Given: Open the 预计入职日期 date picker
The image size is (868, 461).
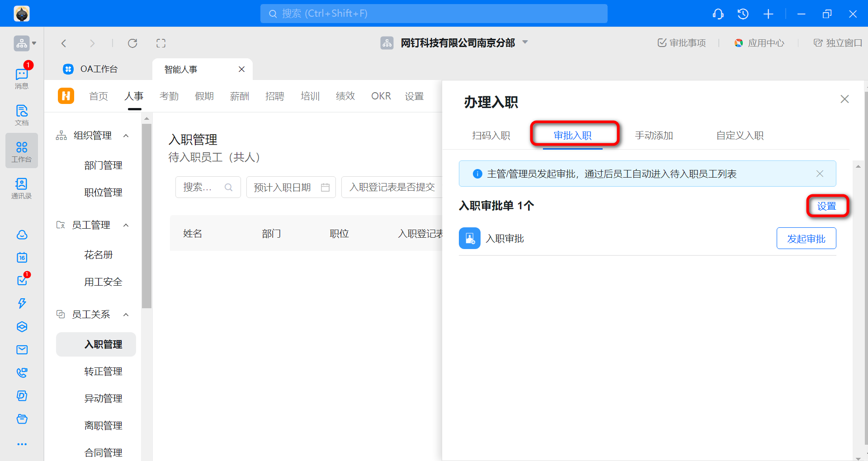Looking at the screenshot, I should pos(291,187).
